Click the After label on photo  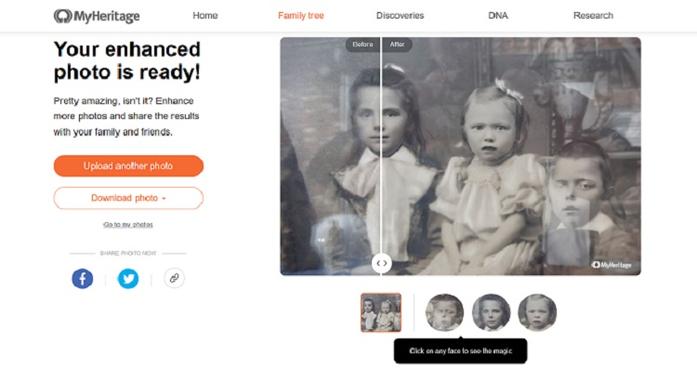pos(397,44)
